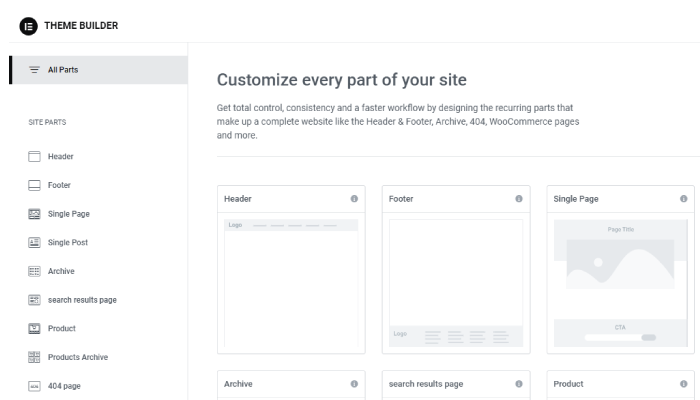Show info for the Header card
Image resolution: width=700 pixels, height=400 pixels.
tap(354, 199)
